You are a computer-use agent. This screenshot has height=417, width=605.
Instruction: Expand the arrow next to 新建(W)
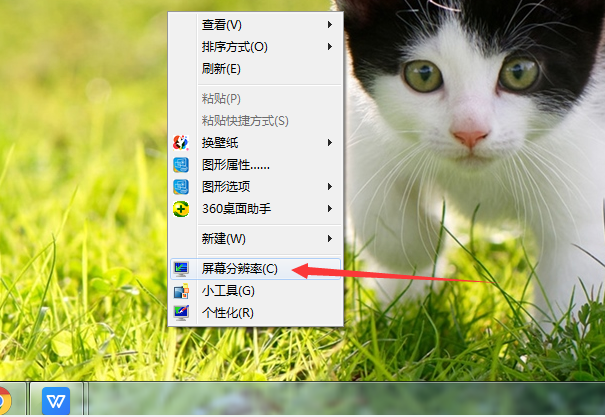[330, 238]
